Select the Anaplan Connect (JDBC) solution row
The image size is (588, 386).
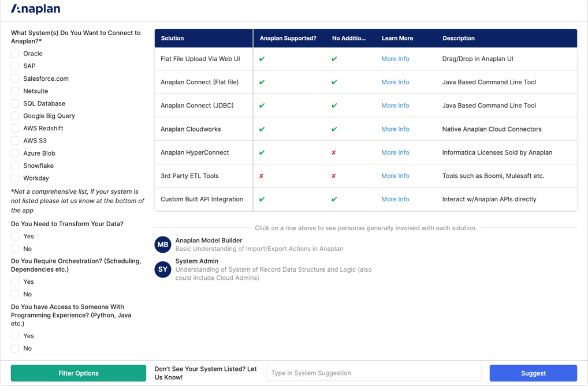366,106
